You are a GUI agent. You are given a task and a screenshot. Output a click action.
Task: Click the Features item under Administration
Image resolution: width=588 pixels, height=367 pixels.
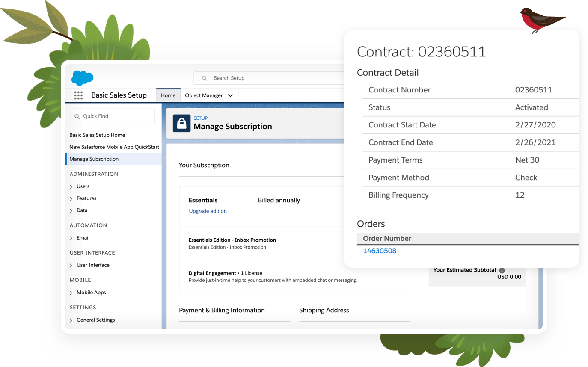[x=86, y=198]
